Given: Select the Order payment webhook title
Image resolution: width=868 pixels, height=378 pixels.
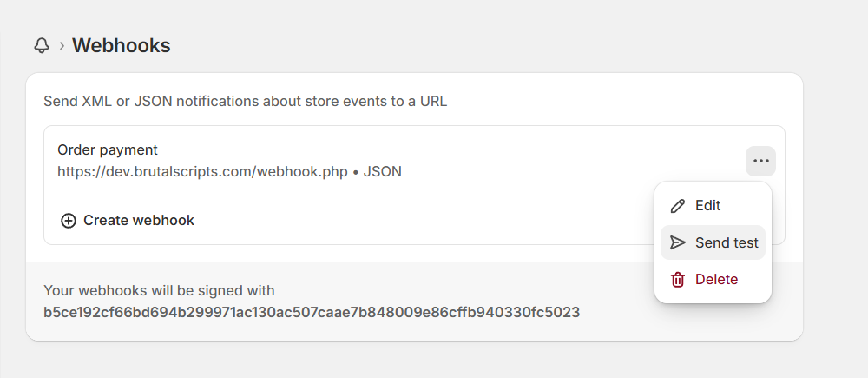Looking at the screenshot, I should click(108, 150).
